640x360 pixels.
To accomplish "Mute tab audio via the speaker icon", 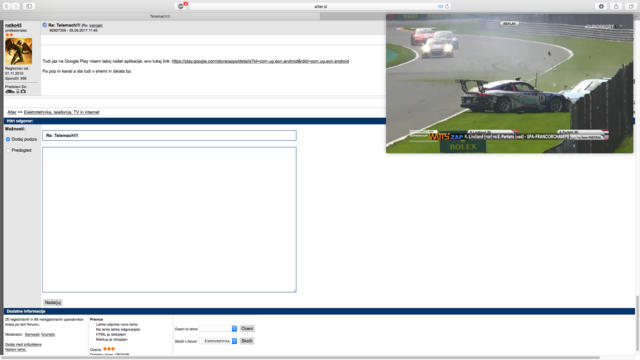I will 440,7.
